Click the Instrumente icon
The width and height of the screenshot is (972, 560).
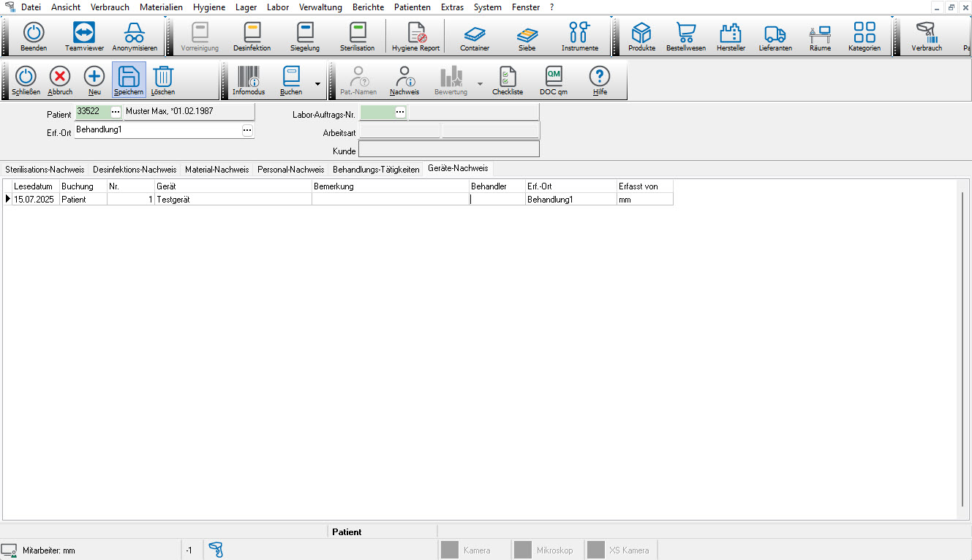coord(579,36)
